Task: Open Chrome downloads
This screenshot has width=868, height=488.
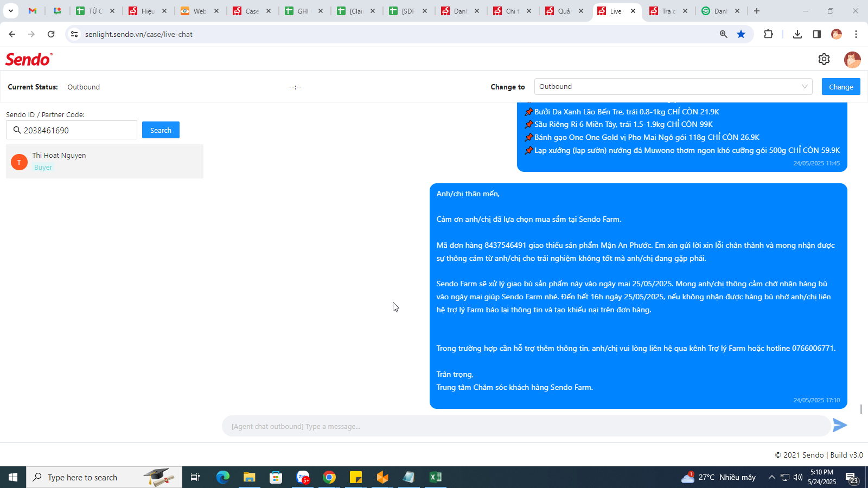Action: [x=797, y=34]
